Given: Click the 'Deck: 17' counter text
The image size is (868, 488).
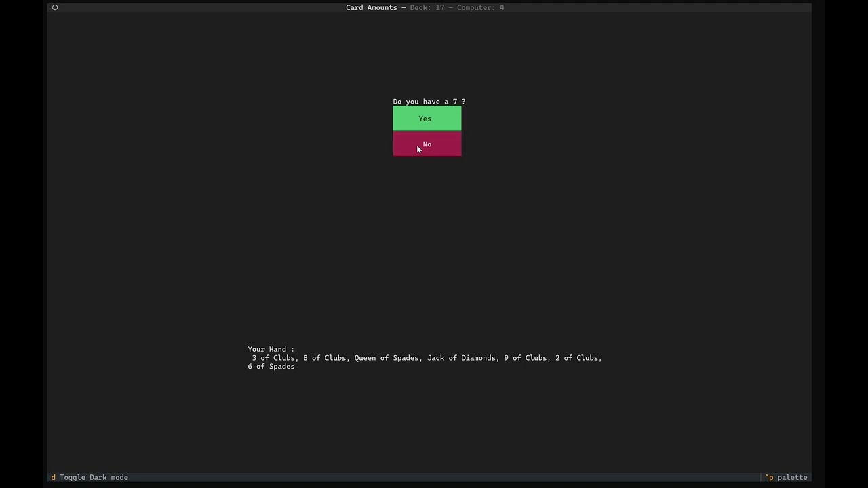Looking at the screenshot, I should pyautogui.click(x=427, y=7).
